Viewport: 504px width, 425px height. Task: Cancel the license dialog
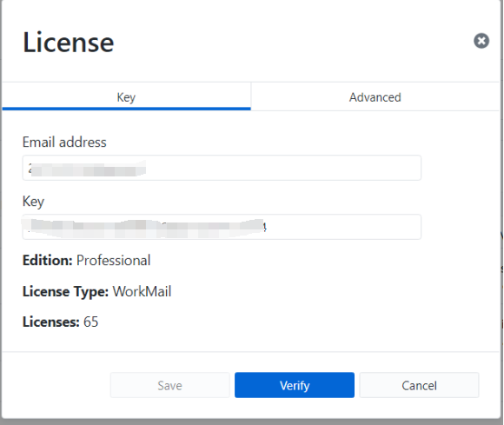[419, 385]
